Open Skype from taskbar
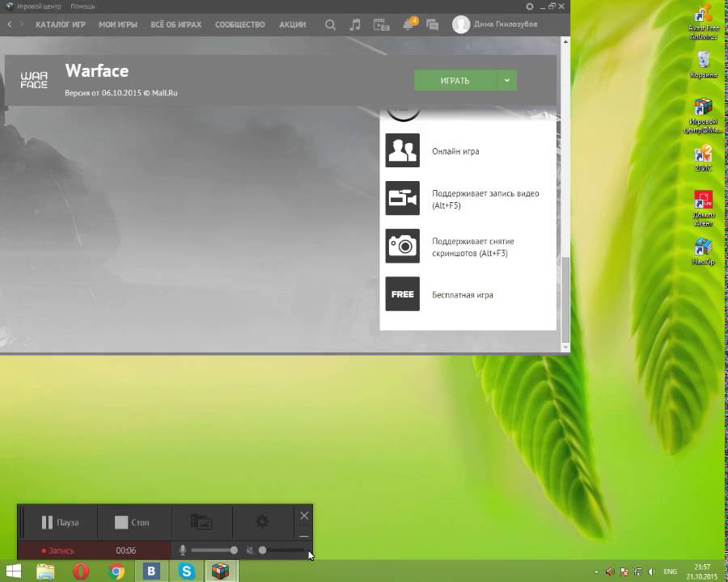This screenshot has width=728, height=582. click(186, 571)
